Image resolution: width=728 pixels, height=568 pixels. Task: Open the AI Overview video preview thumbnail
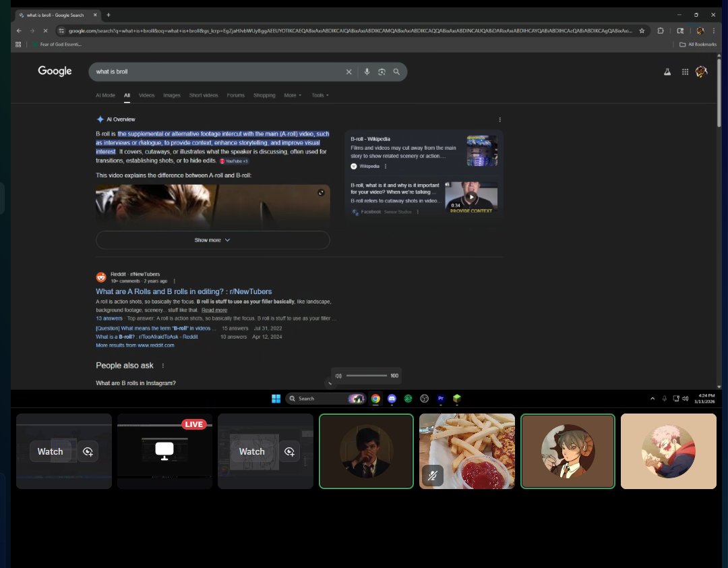tap(212, 206)
